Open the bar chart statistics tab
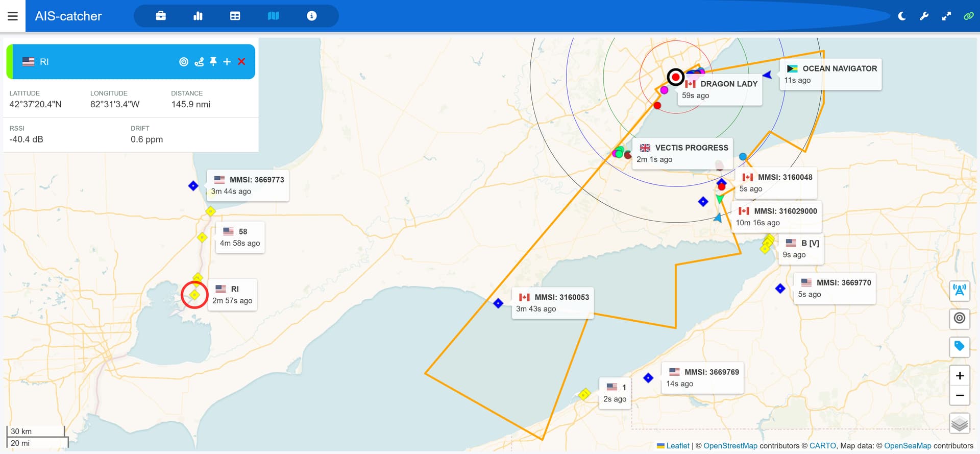 pyautogui.click(x=198, y=16)
